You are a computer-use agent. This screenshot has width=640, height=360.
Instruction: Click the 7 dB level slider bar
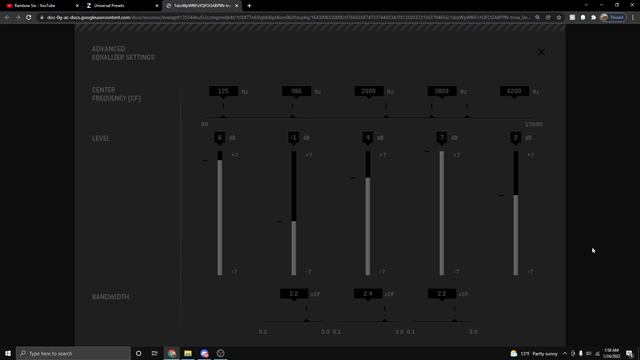click(x=442, y=213)
